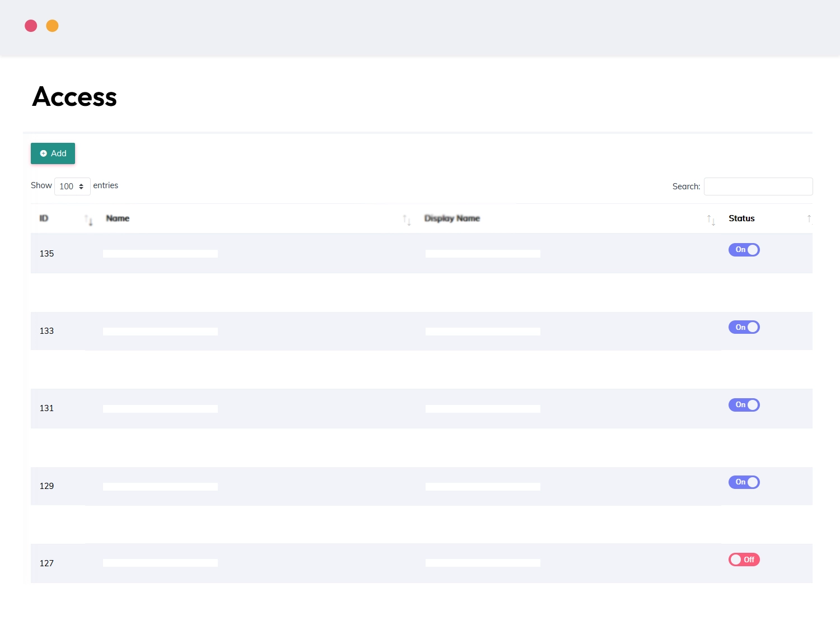The image size is (840, 634).
Task: Click the Add button
Action: tap(53, 153)
